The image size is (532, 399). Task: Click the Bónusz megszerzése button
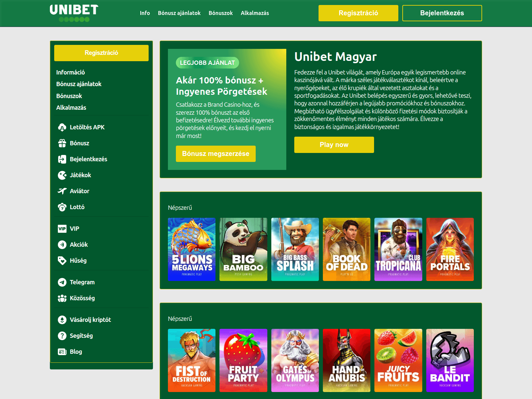click(x=216, y=154)
